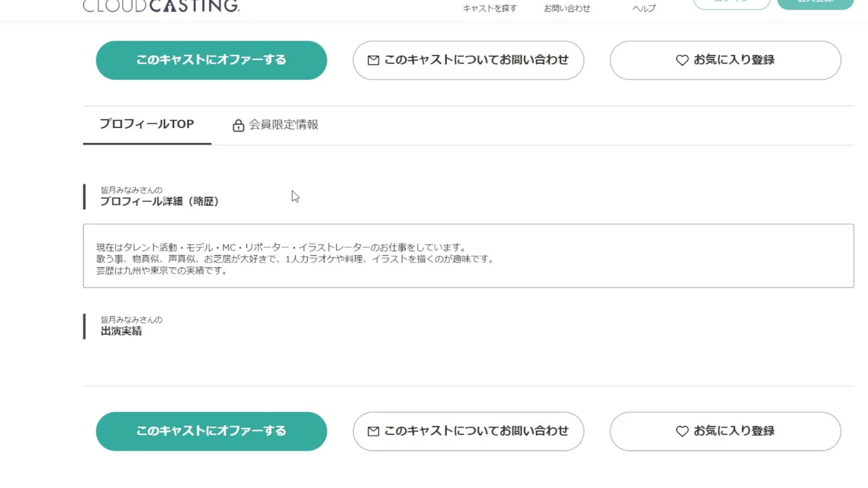Switch to the プロフィールTOP tab
The height and width of the screenshot is (488, 868).
(146, 124)
